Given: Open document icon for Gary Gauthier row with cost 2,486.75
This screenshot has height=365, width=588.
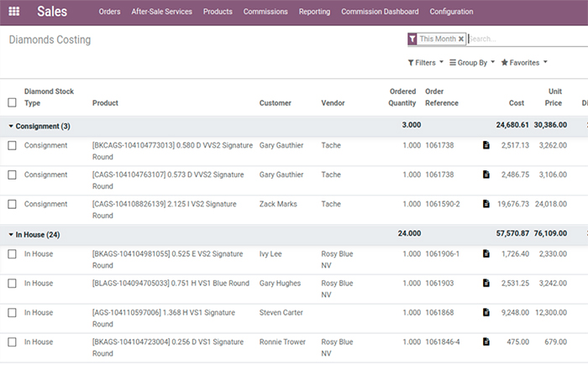Looking at the screenshot, I should (x=486, y=175).
